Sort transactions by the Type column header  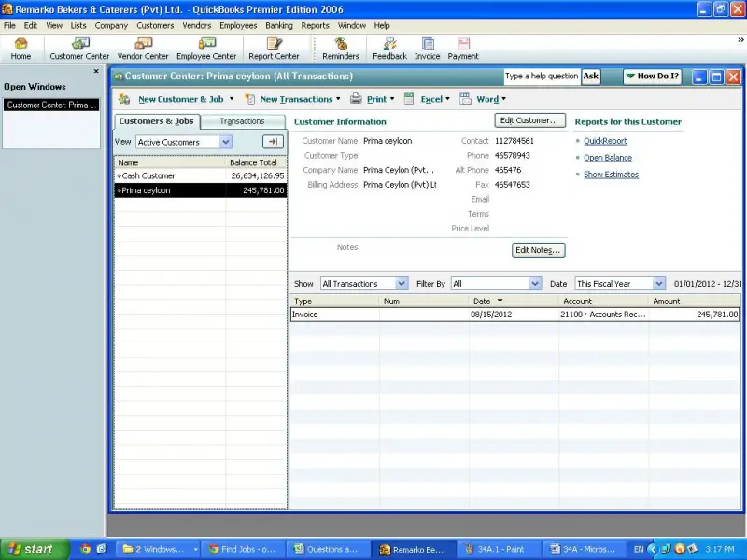pos(334,301)
